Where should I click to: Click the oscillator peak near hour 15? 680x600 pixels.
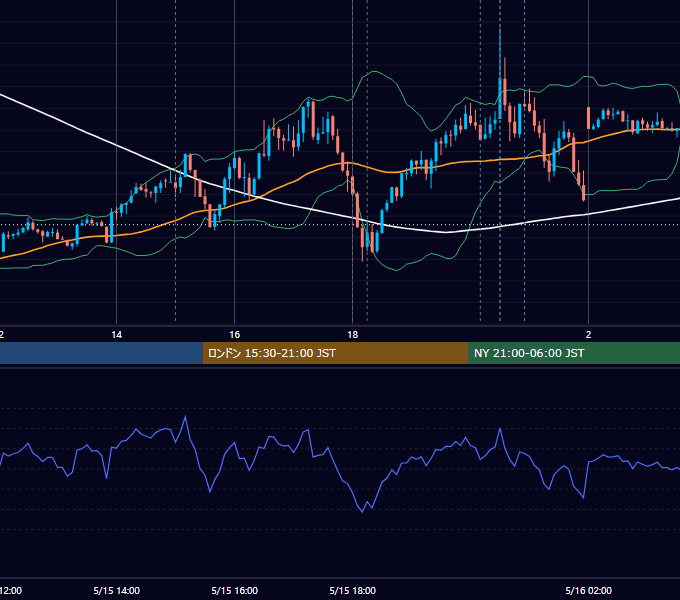coord(186,417)
